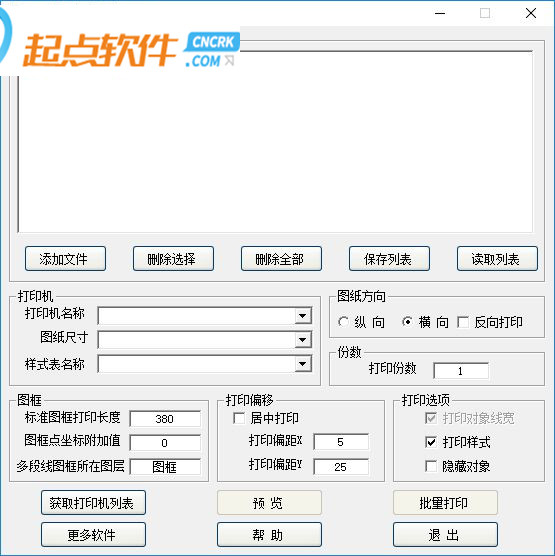This screenshot has height=556, width=555.
Task: Click the 多段线图框所在图层 field
Action: coord(165,467)
